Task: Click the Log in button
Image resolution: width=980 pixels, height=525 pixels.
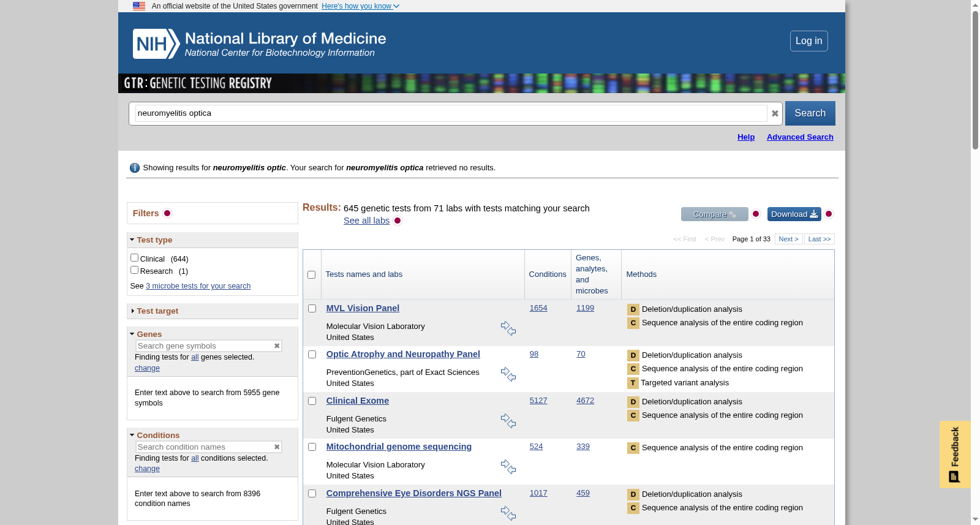Action: 809,41
